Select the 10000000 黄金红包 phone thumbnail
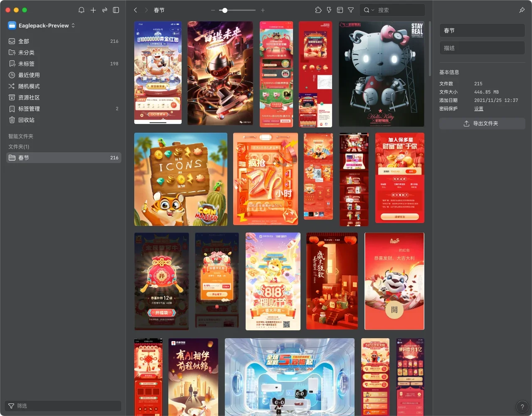This screenshot has height=416, width=532. pos(158,73)
